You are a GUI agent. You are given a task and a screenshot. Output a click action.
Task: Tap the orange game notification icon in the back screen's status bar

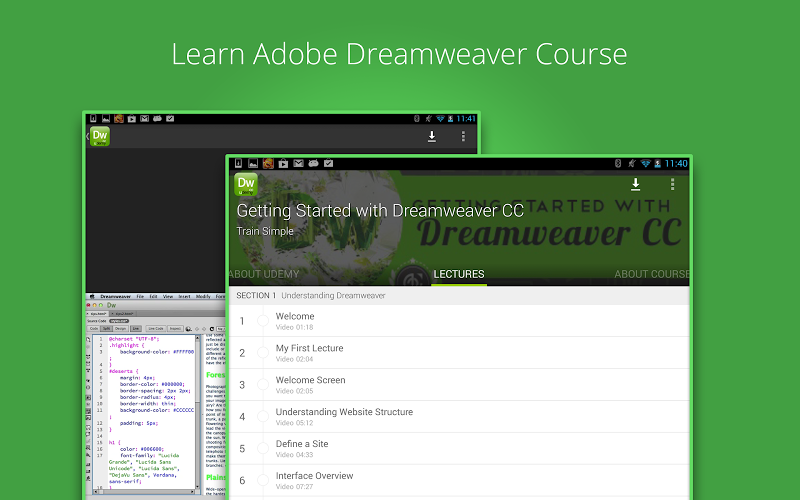[119, 118]
